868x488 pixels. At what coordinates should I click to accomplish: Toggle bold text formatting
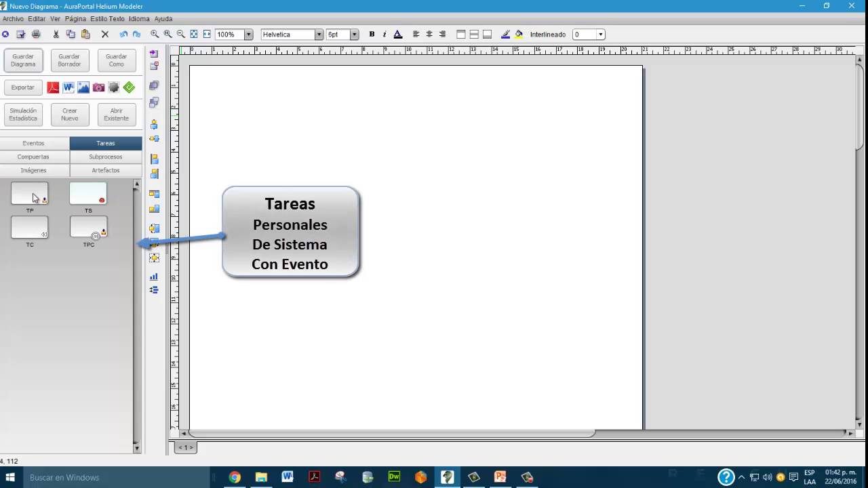(x=372, y=34)
